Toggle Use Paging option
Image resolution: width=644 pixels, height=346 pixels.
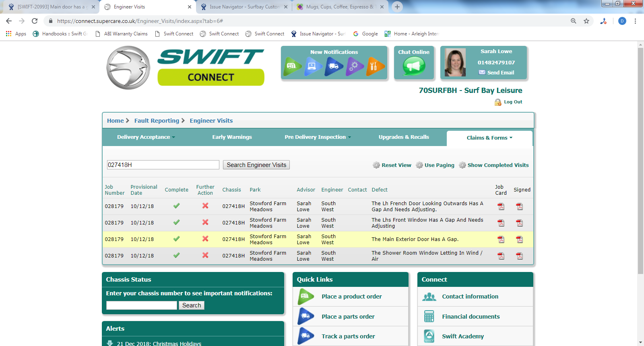[439, 165]
